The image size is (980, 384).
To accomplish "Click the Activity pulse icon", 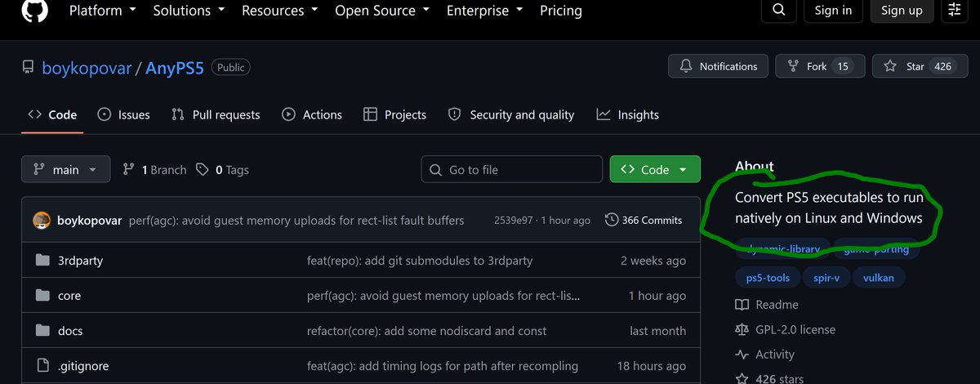I will (742, 355).
